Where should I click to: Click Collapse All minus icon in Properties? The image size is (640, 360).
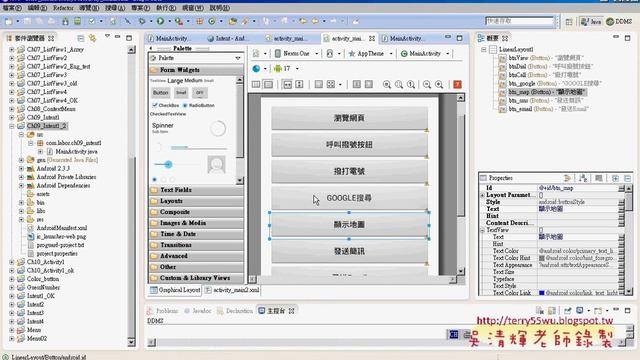pyautogui.click(x=627, y=178)
